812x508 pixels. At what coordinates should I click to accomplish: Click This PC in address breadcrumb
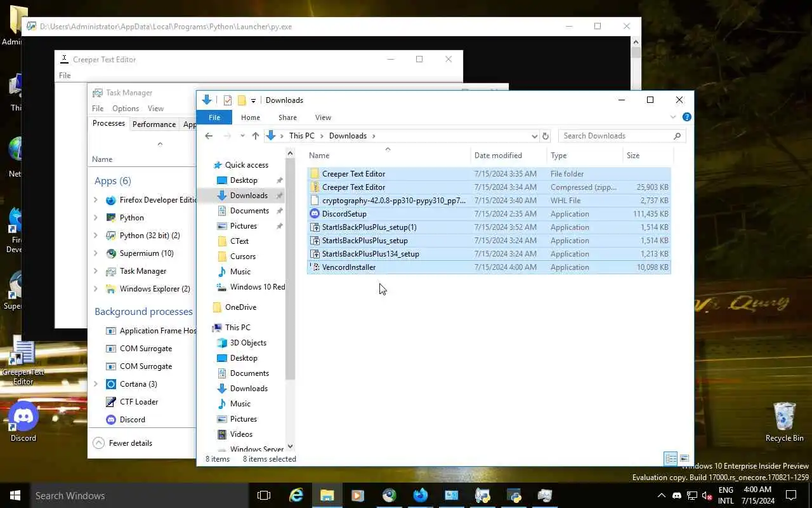coord(302,136)
